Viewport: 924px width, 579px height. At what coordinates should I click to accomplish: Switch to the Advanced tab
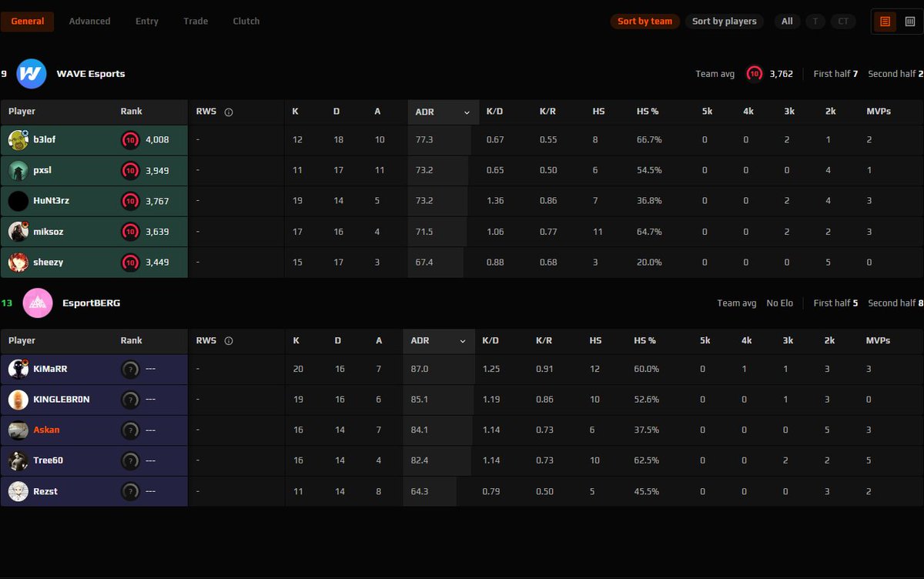[x=89, y=22]
